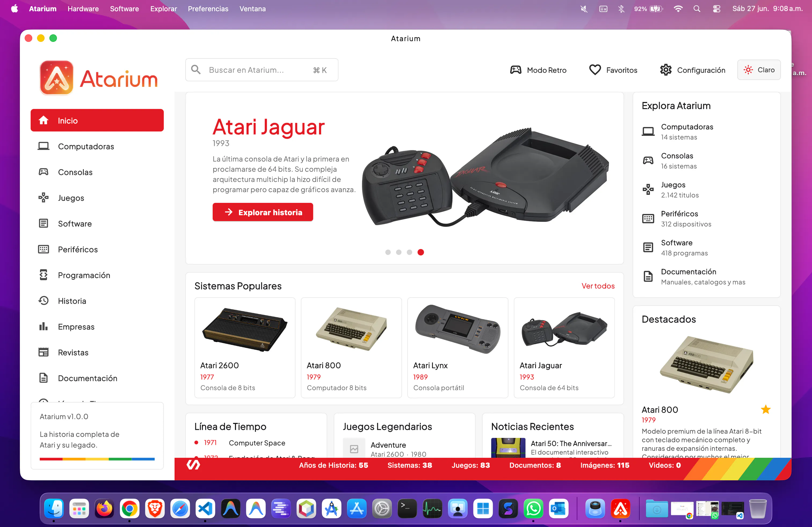
Task: Click the status bar code logo icon
Action: pos(193,465)
